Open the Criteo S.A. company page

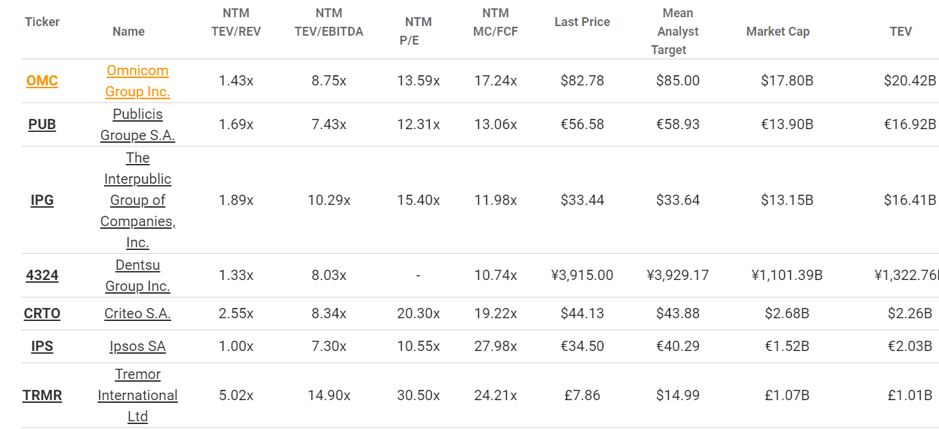pos(138,313)
